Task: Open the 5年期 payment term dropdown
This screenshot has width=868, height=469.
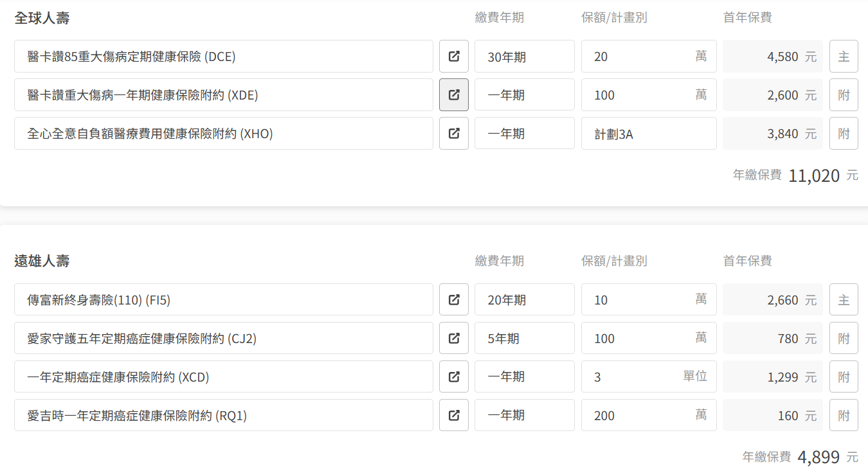Action: coord(524,339)
